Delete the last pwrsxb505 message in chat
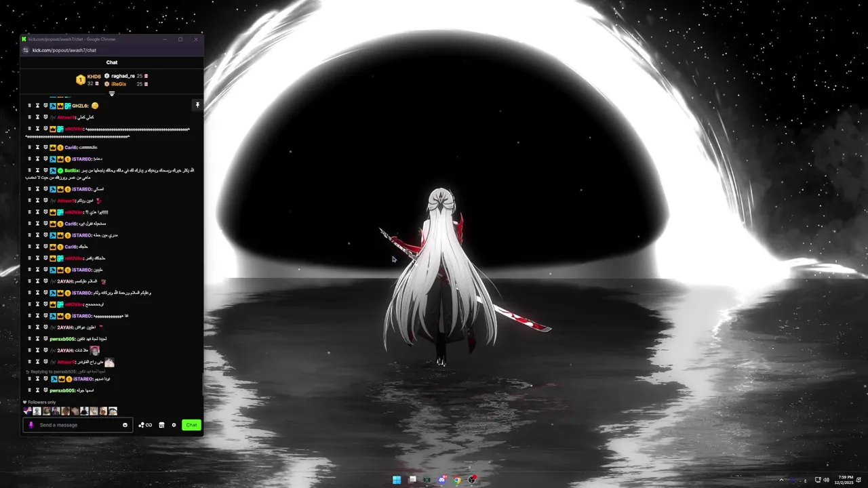The image size is (868, 488). coord(29,390)
